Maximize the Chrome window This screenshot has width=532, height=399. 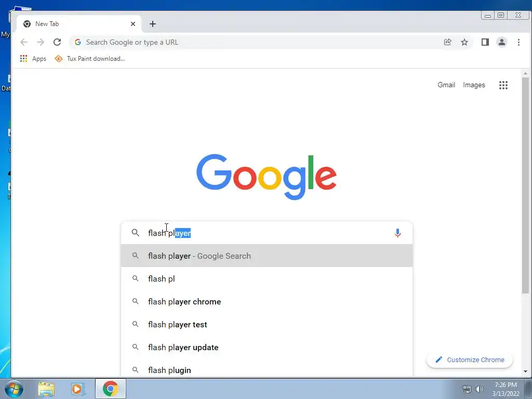coord(501,15)
